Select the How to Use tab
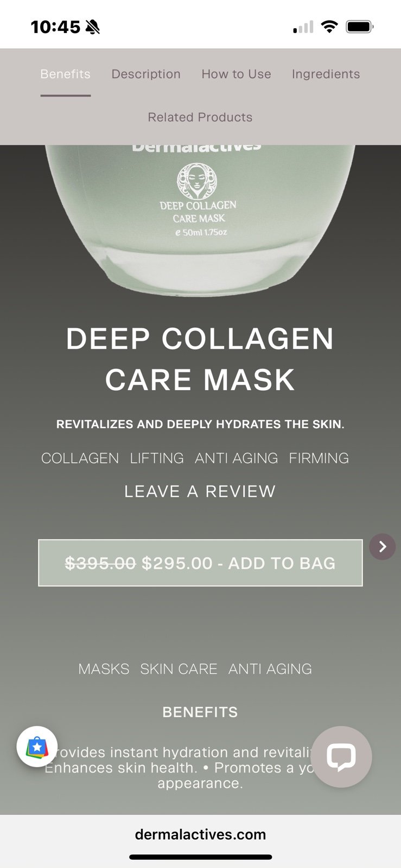The height and width of the screenshot is (868, 401). 236,74
